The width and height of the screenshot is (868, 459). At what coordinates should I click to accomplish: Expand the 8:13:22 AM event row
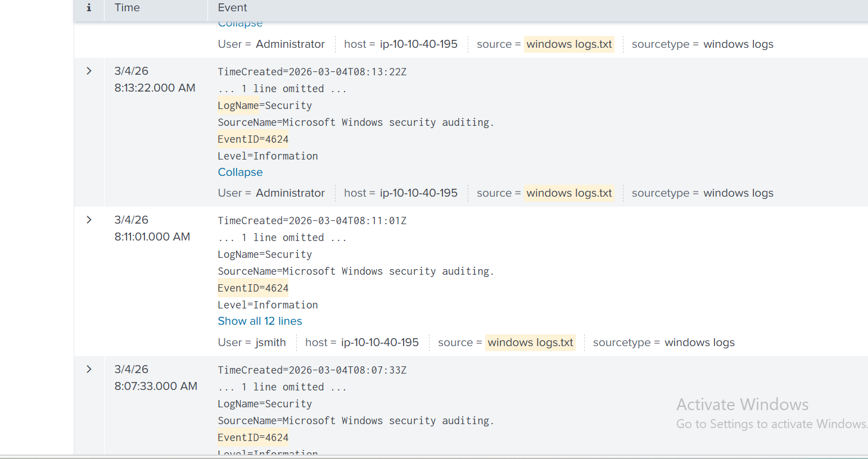(x=89, y=71)
